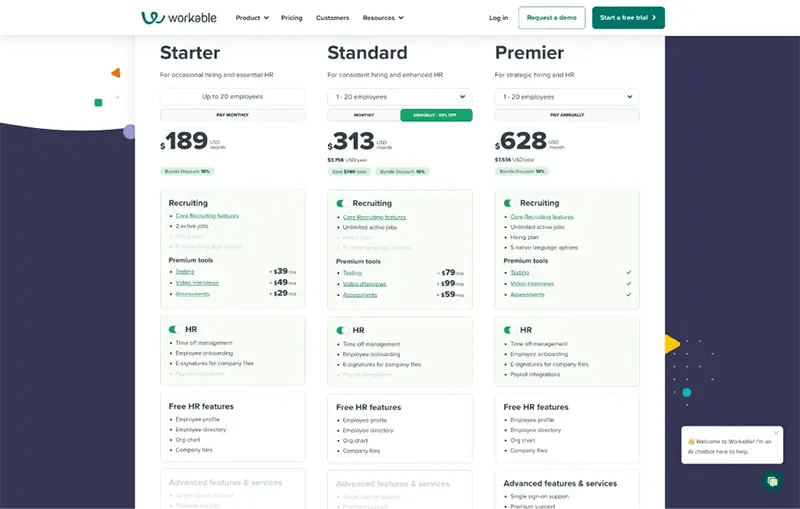The height and width of the screenshot is (509, 800).
Task: Open Premier plan employees dropdown
Action: click(x=567, y=97)
